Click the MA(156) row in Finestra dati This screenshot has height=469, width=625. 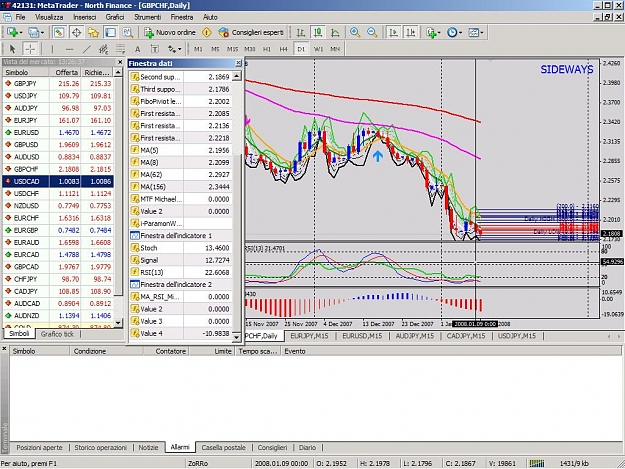click(x=181, y=187)
